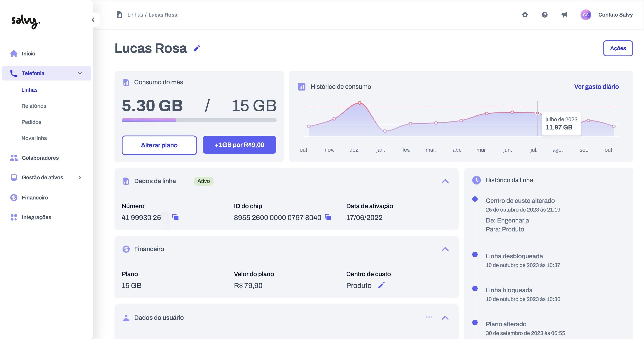Screen dimensions: 644x339
Task: Click the Contato Salvy account name
Action: (x=615, y=15)
